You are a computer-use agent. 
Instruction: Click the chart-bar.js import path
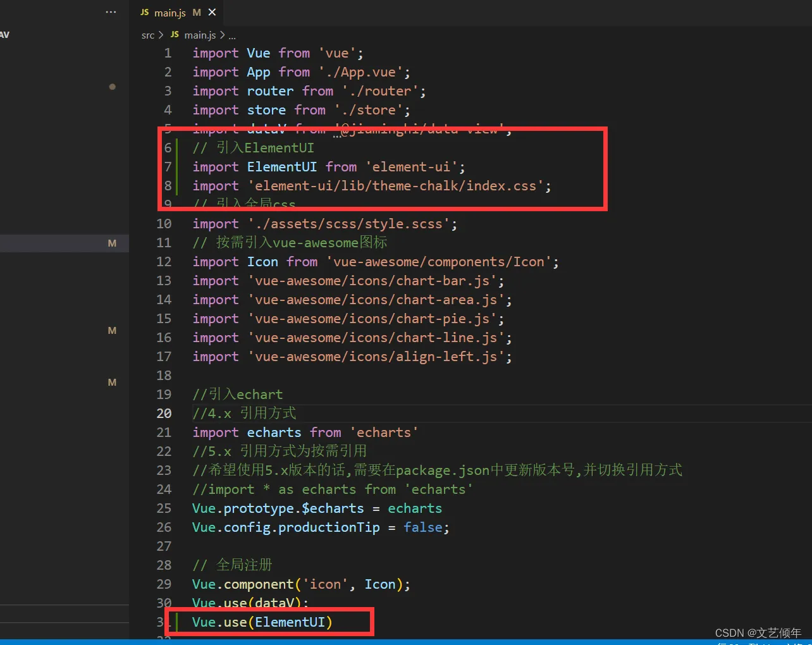(372, 281)
